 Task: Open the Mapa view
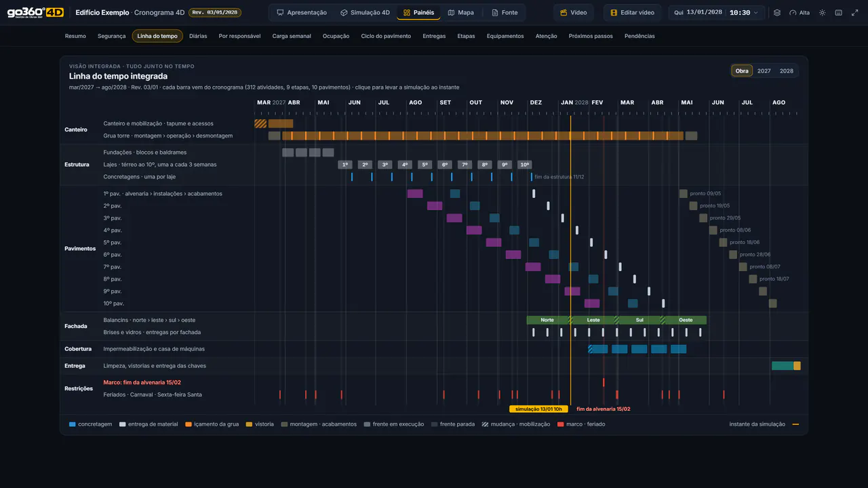[461, 12]
